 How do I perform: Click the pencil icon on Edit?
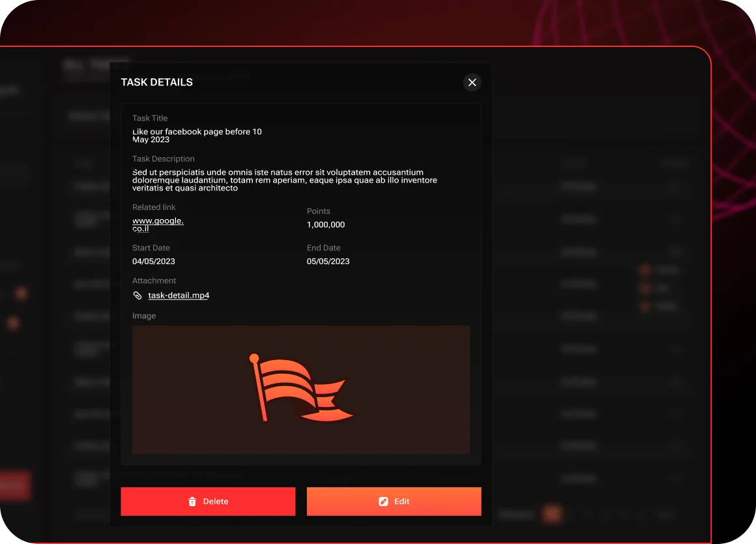383,502
